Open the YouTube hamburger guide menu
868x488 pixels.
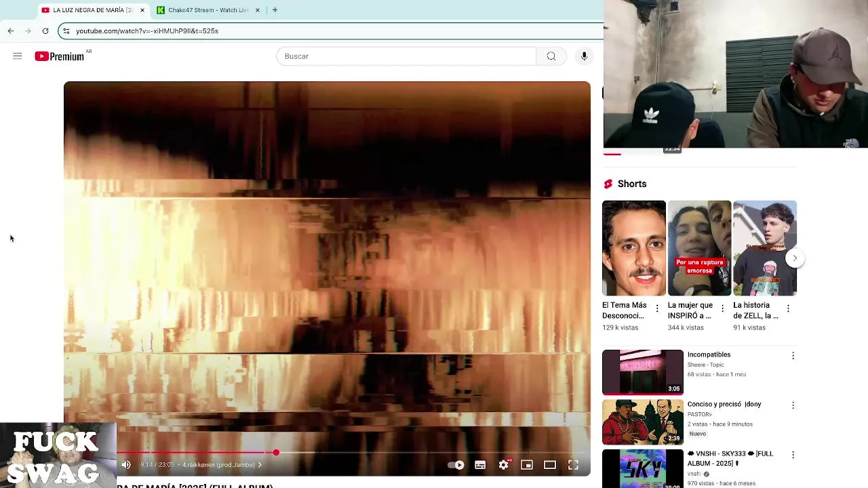pyautogui.click(x=18, y=56)
